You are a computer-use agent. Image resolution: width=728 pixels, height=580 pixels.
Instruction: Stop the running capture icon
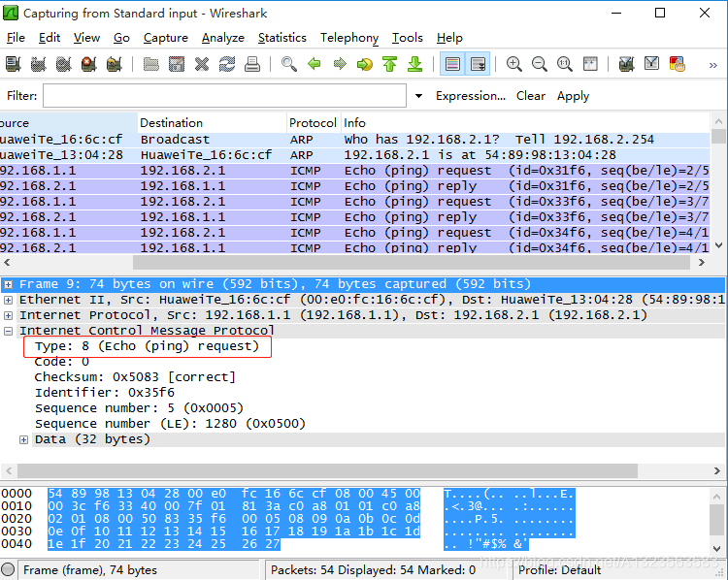coord(88,64)
